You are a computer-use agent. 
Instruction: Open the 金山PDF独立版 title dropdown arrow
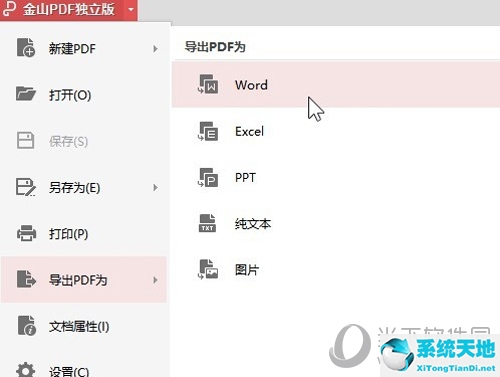131,9
